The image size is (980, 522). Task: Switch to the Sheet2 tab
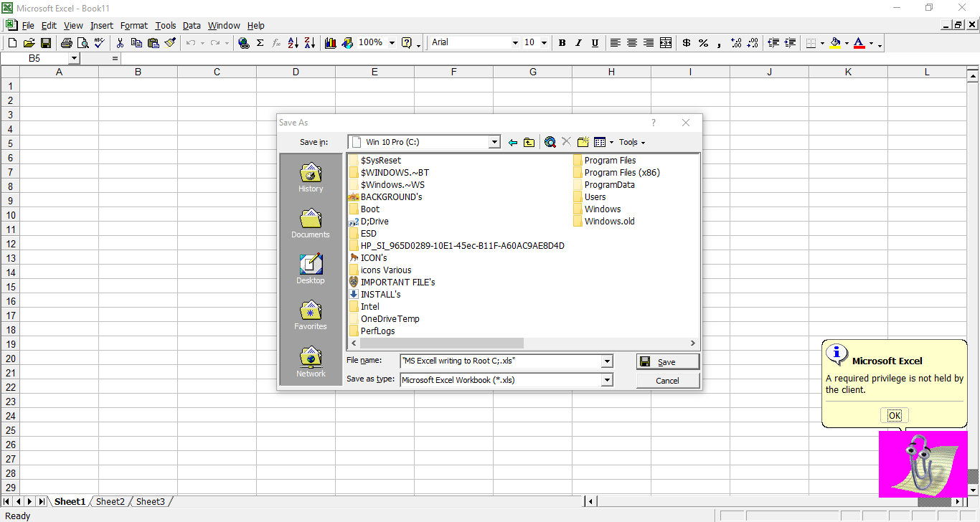click(110, 501)
